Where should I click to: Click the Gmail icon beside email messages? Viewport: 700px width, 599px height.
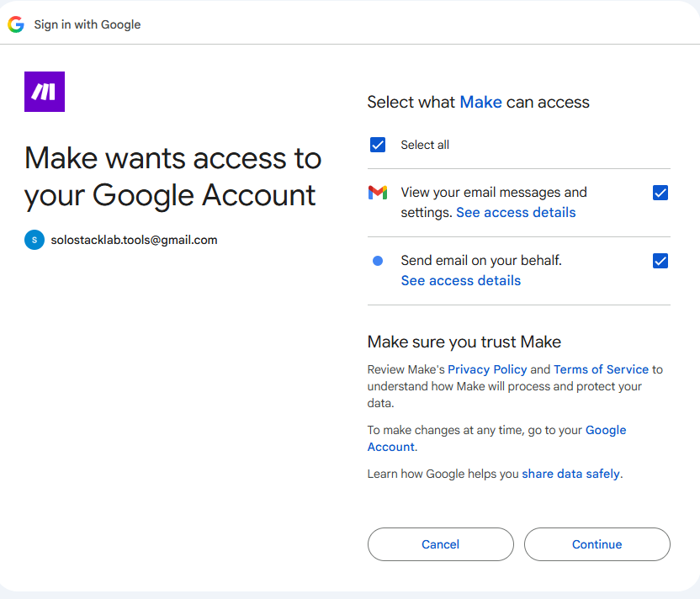[378, 193]
